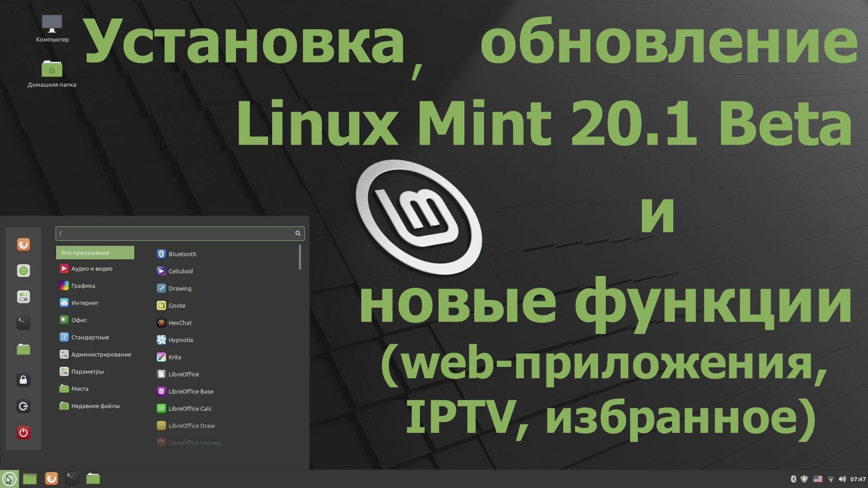Expand Администрирование category section
868x488 pixels.
coord(100,354)
